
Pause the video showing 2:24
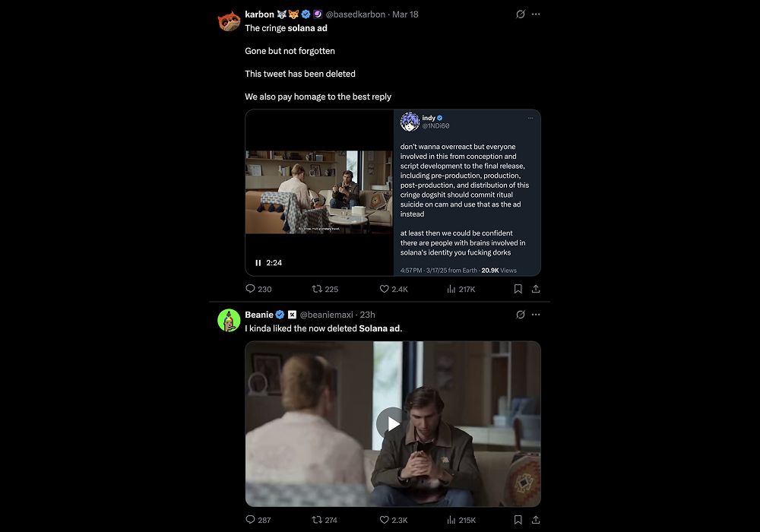click(x=258, y=263)
